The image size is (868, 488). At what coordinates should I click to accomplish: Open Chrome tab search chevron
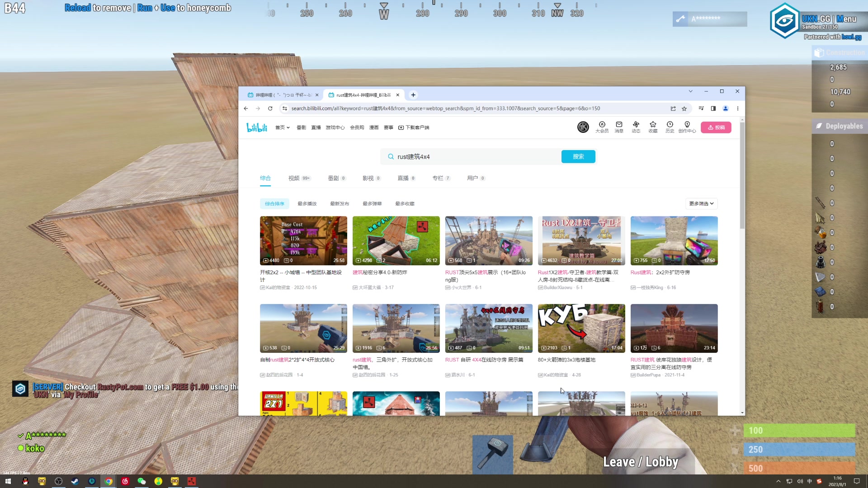point(690,91)
